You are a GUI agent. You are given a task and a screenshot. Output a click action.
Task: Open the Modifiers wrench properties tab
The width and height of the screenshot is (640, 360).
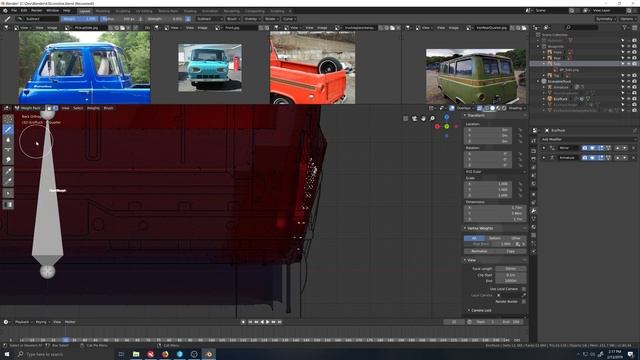coord(533,211)
